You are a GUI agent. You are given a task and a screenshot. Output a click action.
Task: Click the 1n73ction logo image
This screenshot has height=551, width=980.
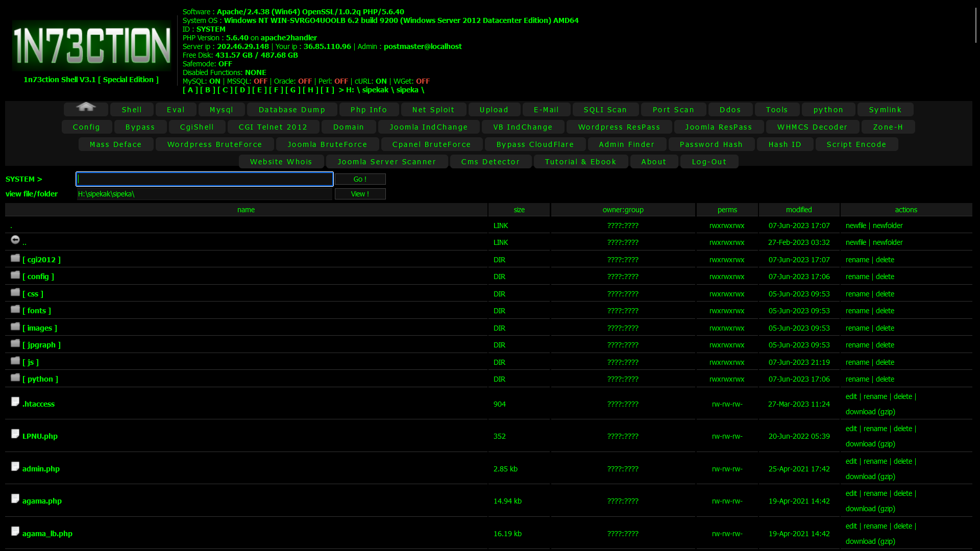pyautogui.click(x=91, y=45)
